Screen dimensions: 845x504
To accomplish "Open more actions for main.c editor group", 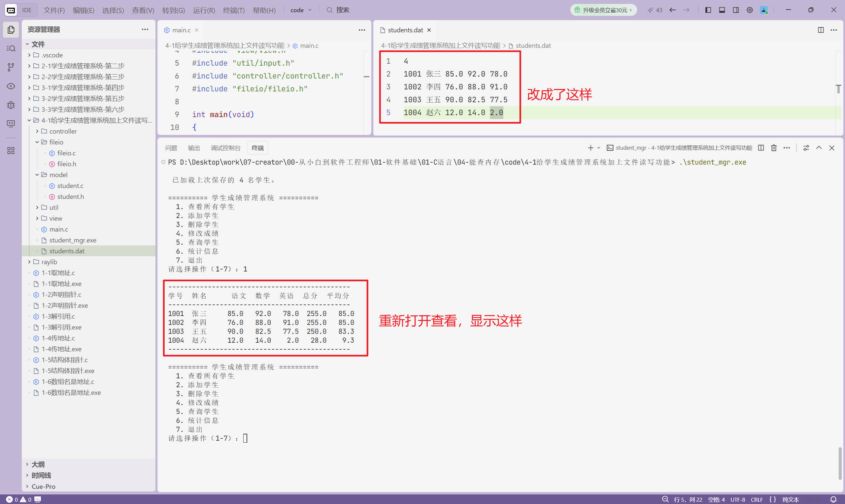I will point(362,30).
